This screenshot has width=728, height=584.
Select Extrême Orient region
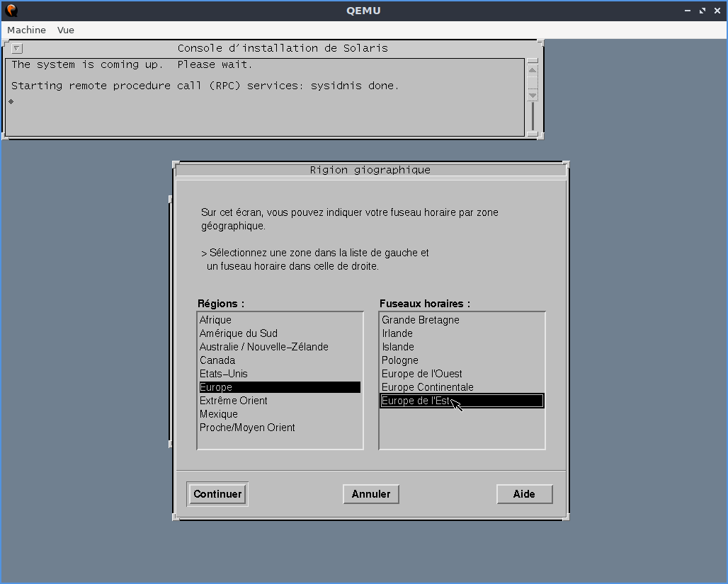[x=280, y=401]
